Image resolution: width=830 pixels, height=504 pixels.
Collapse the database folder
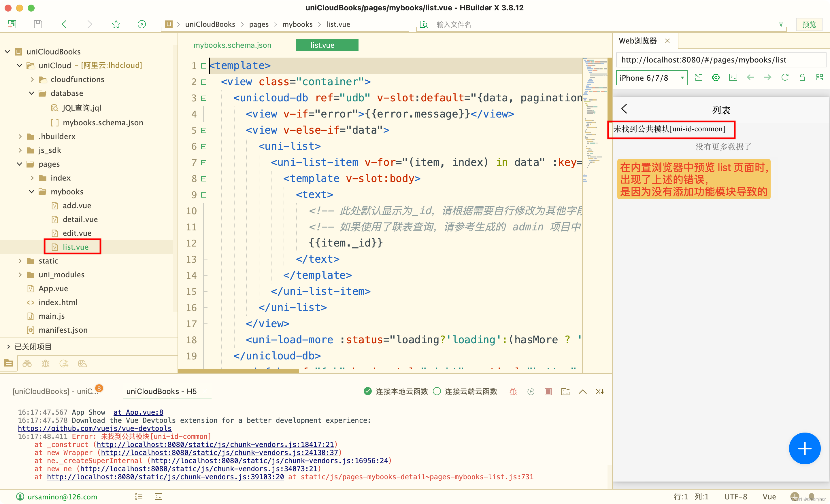pyautogui.click(x=32, y=93)
